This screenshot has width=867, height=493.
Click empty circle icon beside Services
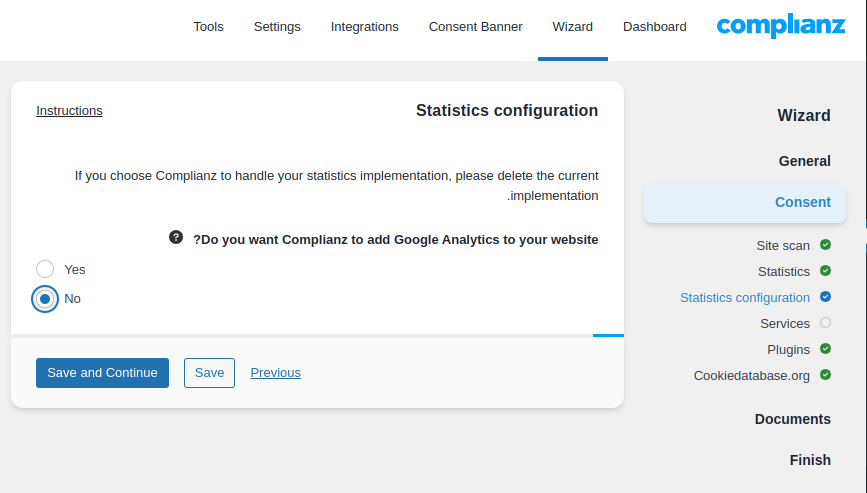[825, 323]
